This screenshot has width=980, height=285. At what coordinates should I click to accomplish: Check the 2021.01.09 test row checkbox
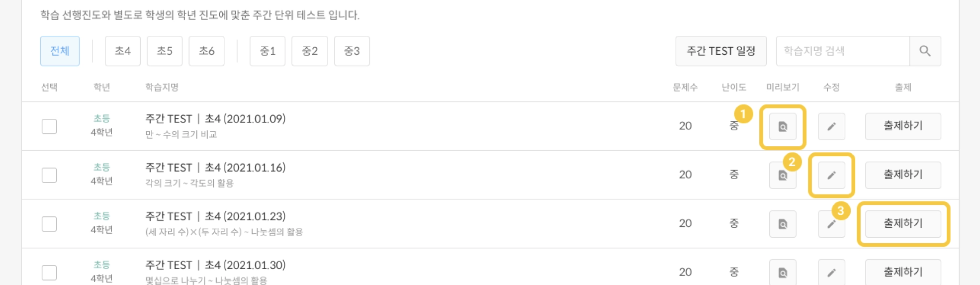click(49, 126)
